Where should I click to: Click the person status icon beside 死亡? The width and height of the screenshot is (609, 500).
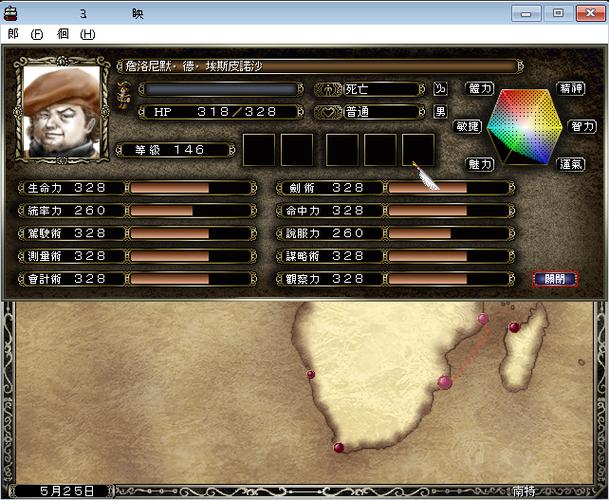(329, 90)
